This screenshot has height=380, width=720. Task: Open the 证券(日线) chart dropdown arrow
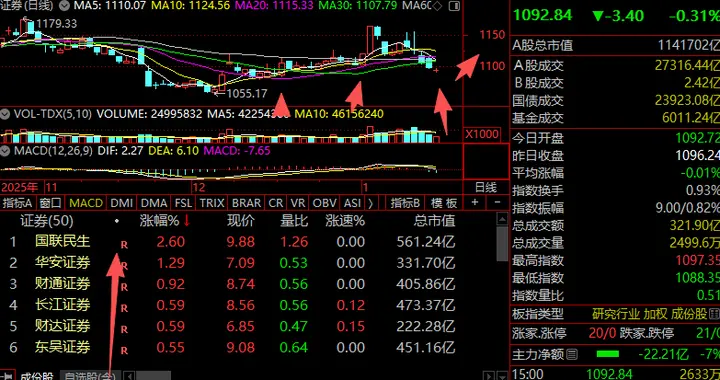(x=65, y=6)
